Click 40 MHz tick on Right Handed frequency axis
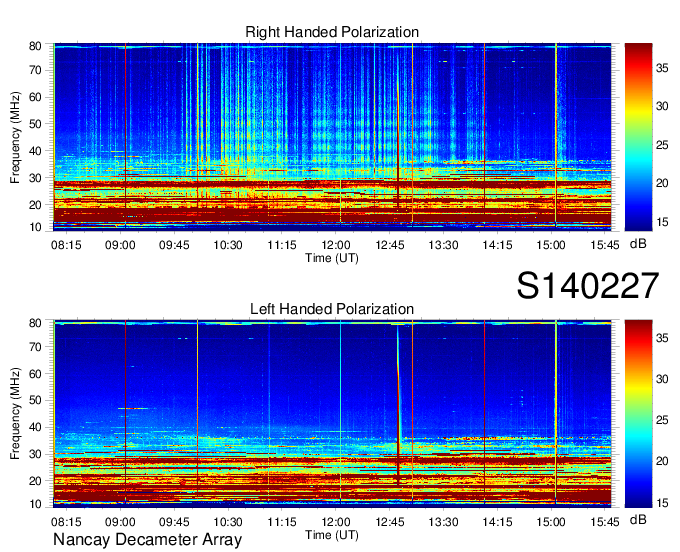The height and width of the screenshot is (552, 680). 35,151
